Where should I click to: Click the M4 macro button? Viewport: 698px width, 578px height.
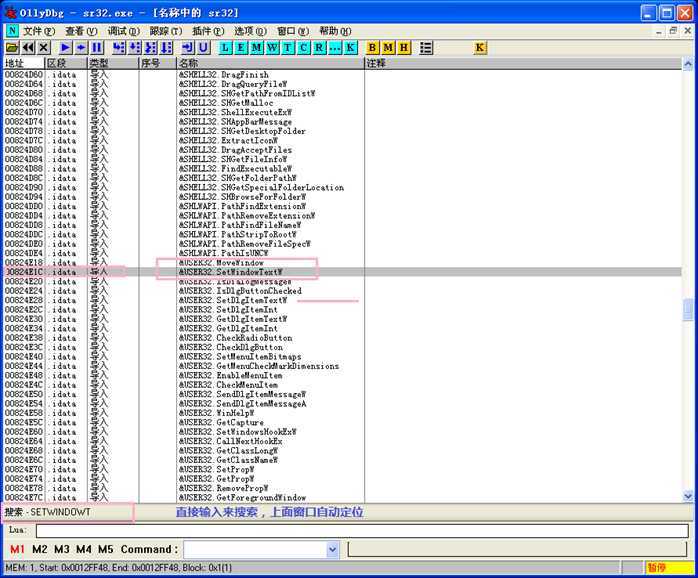click(x=83, y=549)
